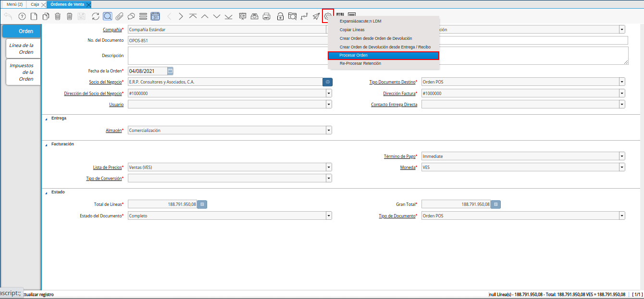Click the printer icon in the toolbar

[267, 16]
